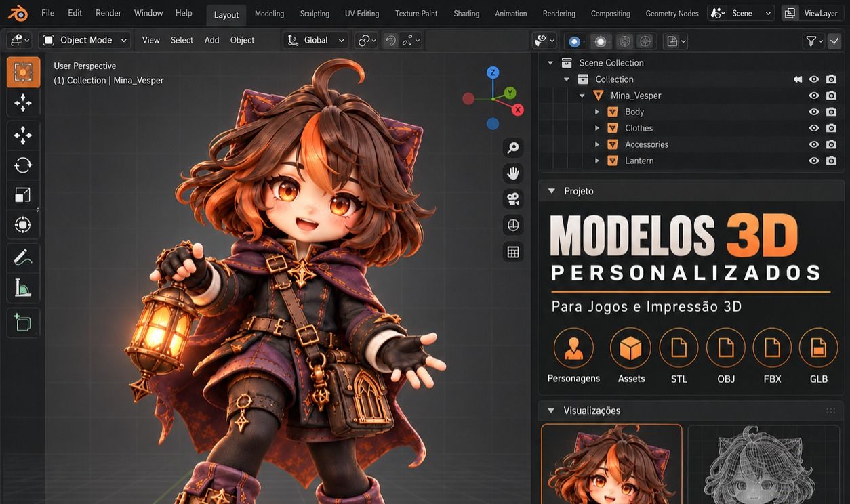The width and height of the screenshot is (850, 504).
Task: Open the Scene selector dropdown
Action: (742, 13)
